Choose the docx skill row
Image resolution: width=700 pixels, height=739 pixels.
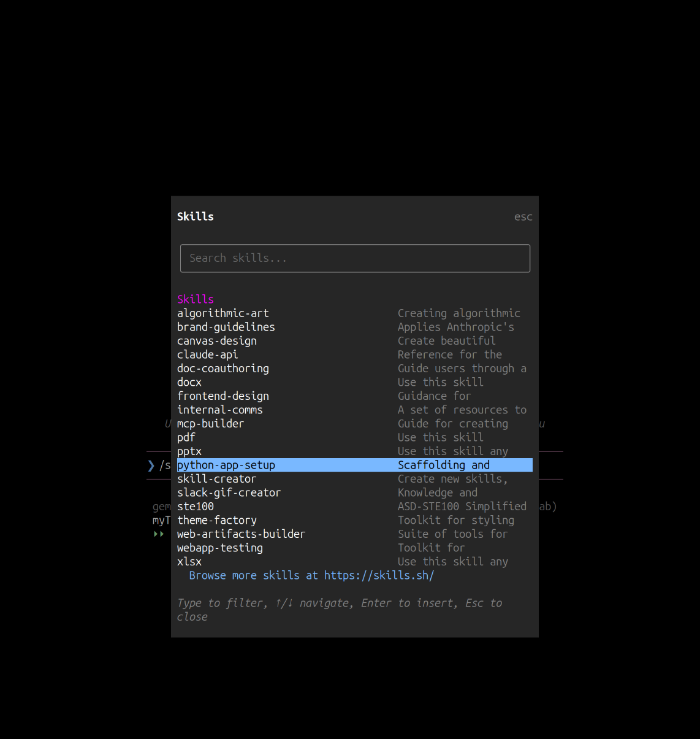point(355,382)
